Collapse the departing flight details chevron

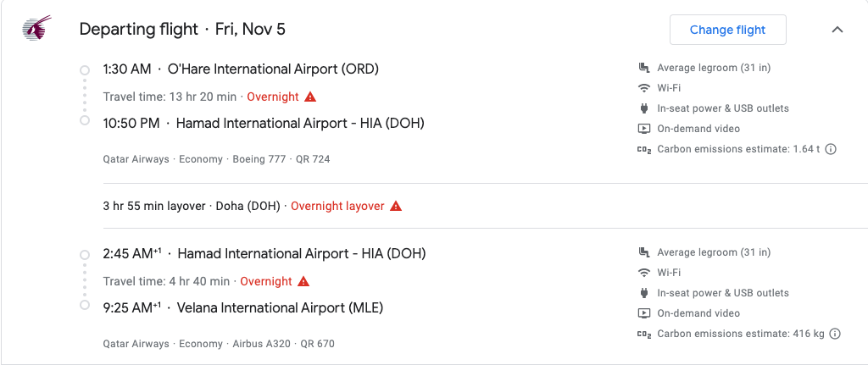[x=837, y=30]
